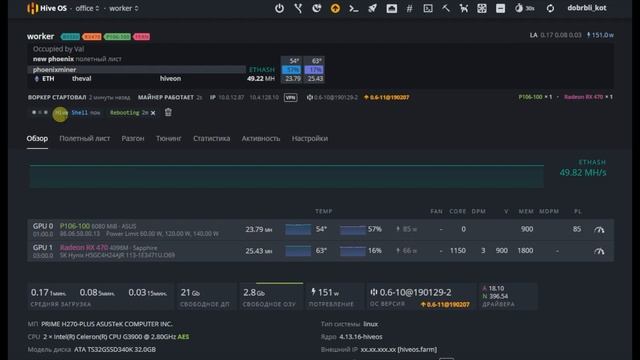
Task: Open overclock gauge icon for GPU 0
Action: 599,229
